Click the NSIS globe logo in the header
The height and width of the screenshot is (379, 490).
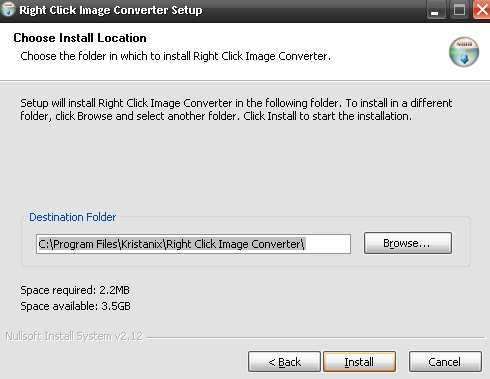point(464,52)
